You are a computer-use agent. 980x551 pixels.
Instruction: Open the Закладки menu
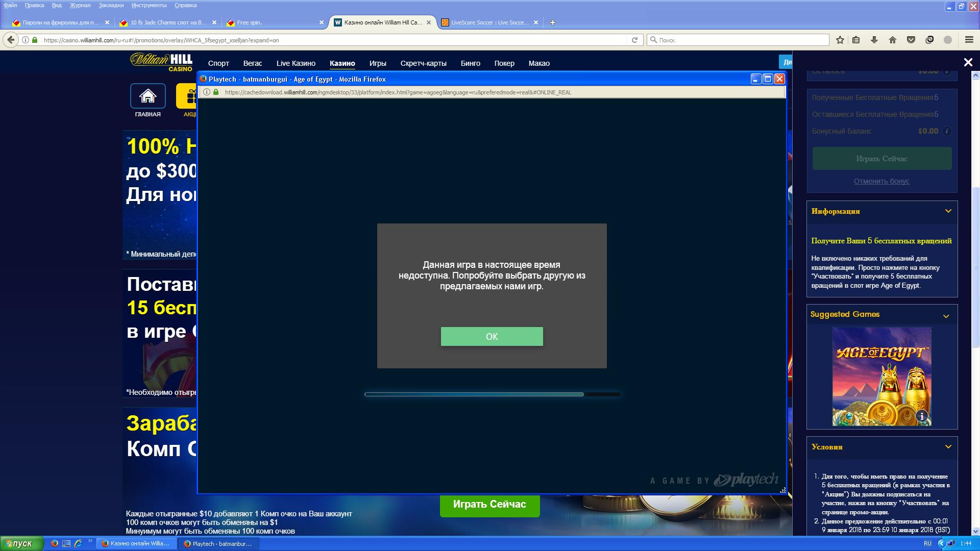[111, 5]
